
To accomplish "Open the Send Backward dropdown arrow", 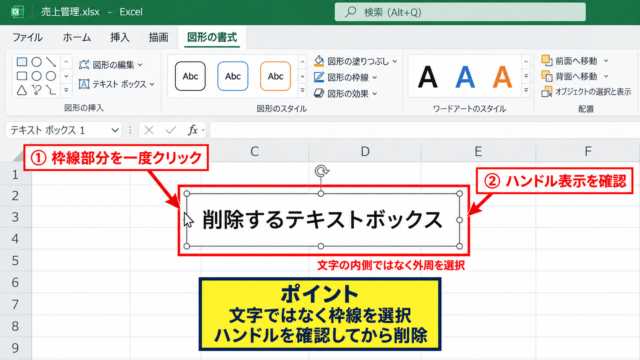I will pyautogui.click(x=606, y=76).
